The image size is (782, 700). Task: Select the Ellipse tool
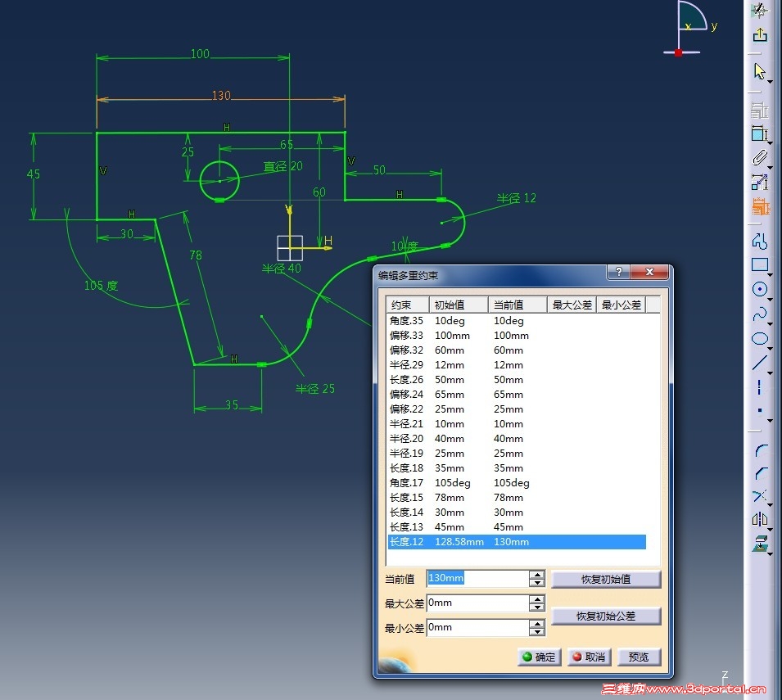pyautogui.click(x=759, y=338)
